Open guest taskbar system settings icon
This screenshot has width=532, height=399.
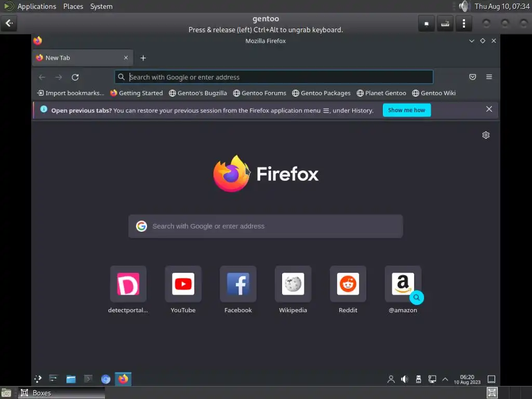[x=54, y=379]
